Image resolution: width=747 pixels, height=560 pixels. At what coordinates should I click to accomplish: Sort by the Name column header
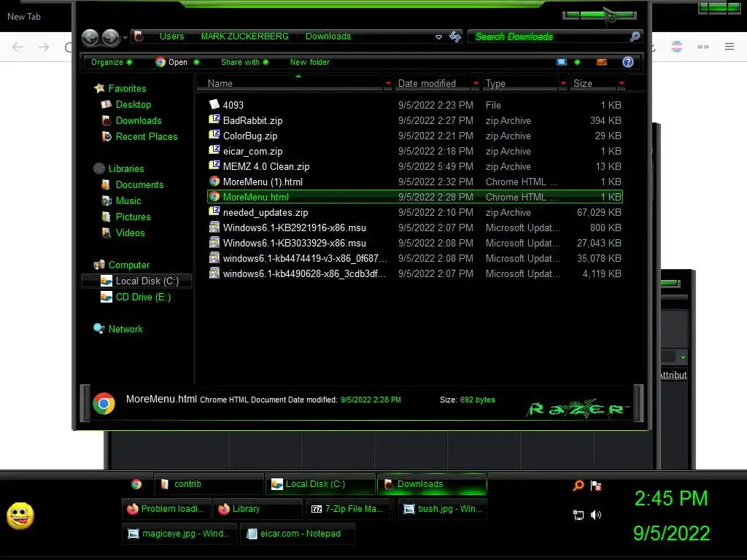(x=290, y=83)
